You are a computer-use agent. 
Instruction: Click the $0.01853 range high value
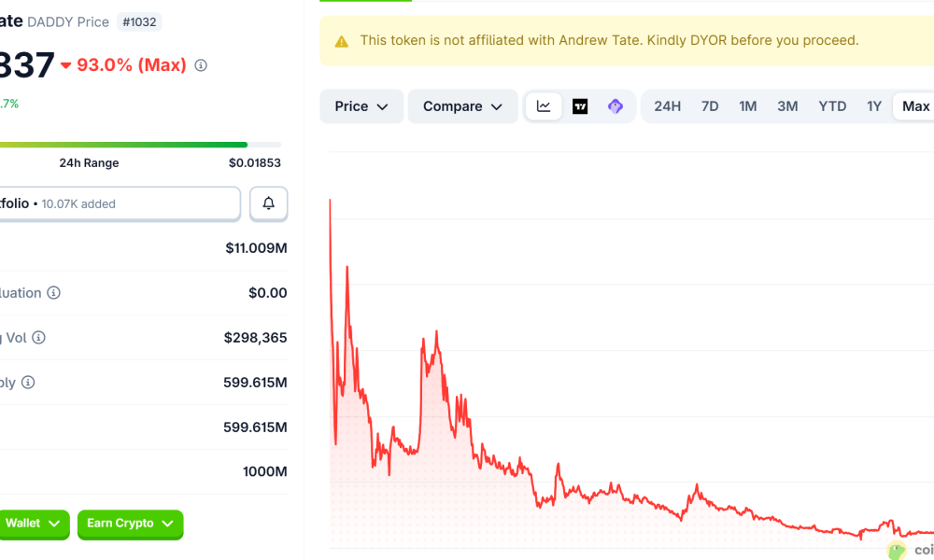pos(254,163)
